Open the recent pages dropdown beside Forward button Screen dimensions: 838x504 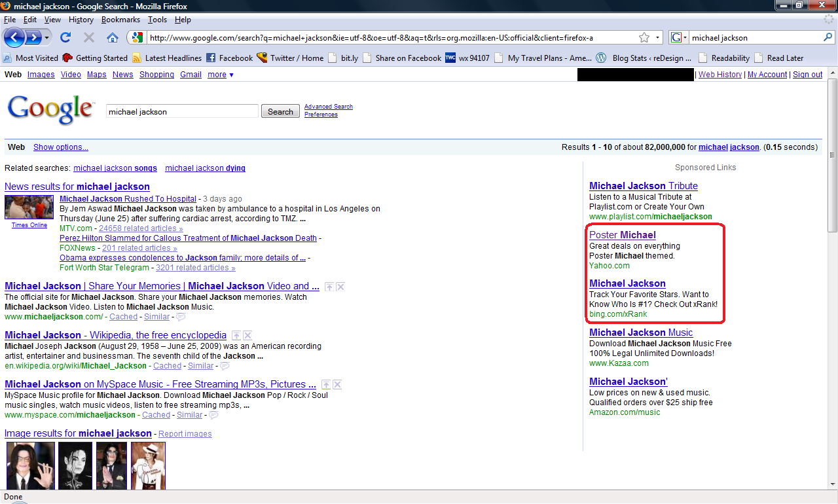[47, 38]
